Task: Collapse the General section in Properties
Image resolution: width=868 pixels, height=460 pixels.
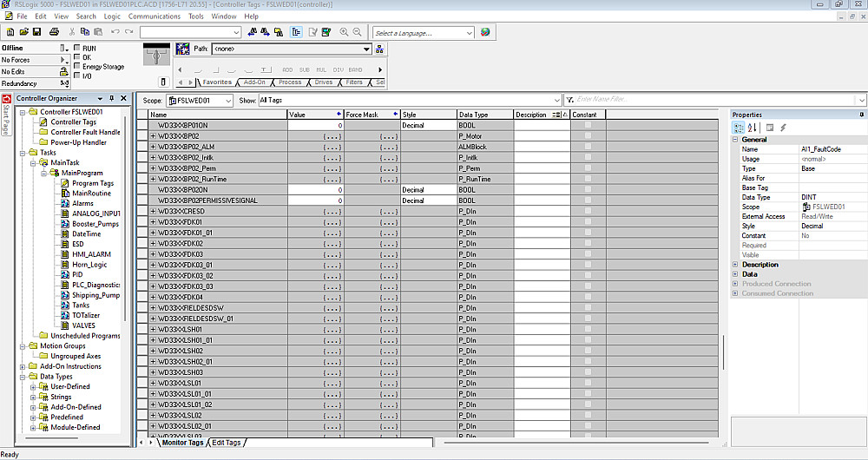Action: click(735, 140)
